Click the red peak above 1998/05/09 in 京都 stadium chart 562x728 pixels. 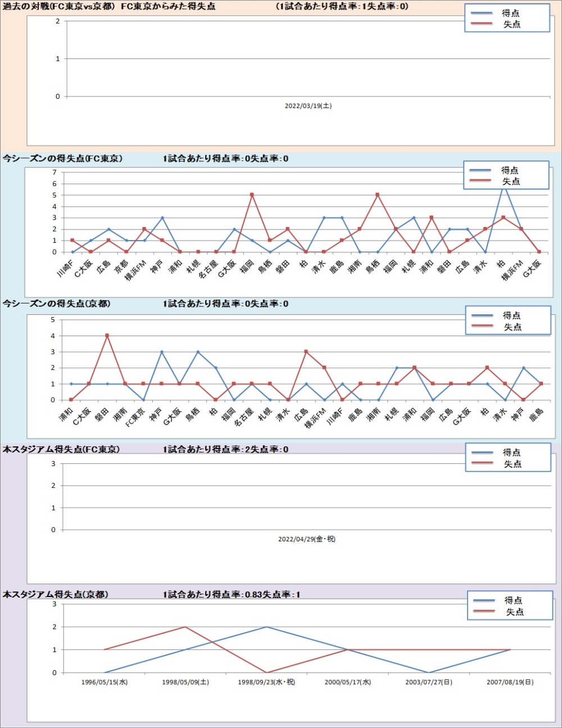pyautogui.click(x=185, y=627)
